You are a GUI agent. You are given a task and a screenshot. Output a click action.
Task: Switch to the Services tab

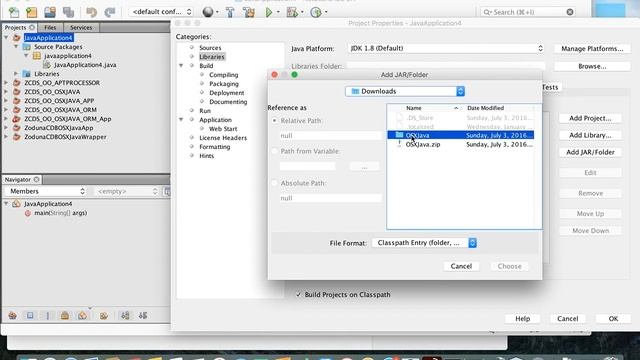point(81,27)
